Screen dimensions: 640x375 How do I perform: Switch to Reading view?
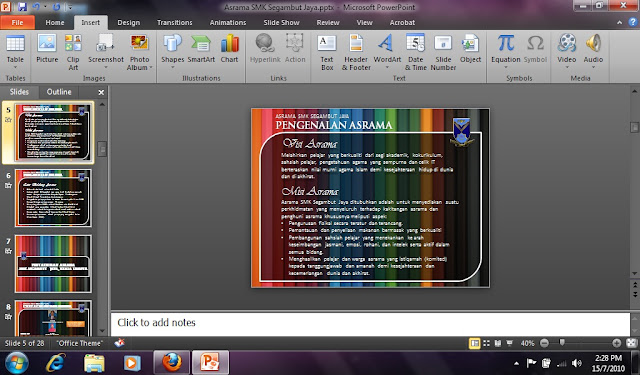498,343
